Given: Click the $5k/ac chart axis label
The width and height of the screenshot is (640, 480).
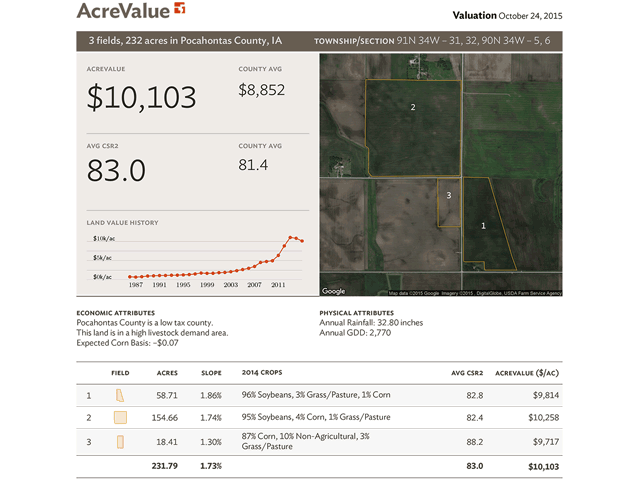Looking at the screenshot, I should [x=102, y=258].
